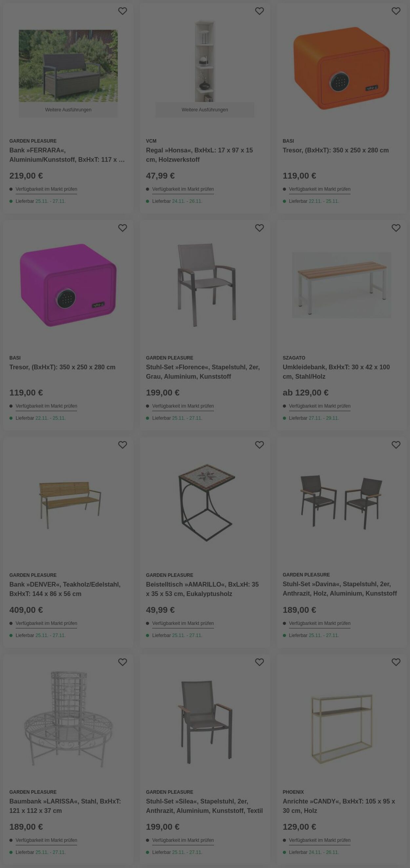Favorite Bank DENVER with heart
The height and width of the screenshot is (868, 410).
(x=122, y=445)
